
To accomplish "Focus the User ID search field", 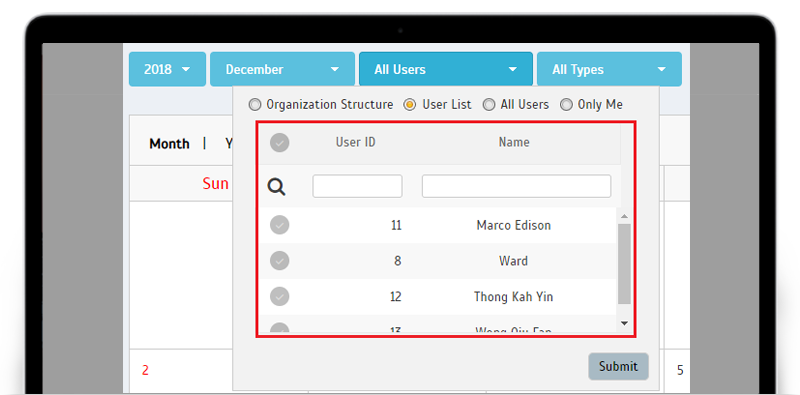I will [x=357, y=186].
